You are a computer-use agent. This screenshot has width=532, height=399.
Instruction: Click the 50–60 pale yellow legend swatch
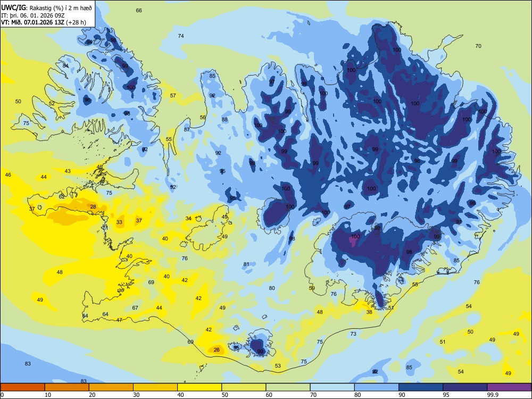point(244,387)
